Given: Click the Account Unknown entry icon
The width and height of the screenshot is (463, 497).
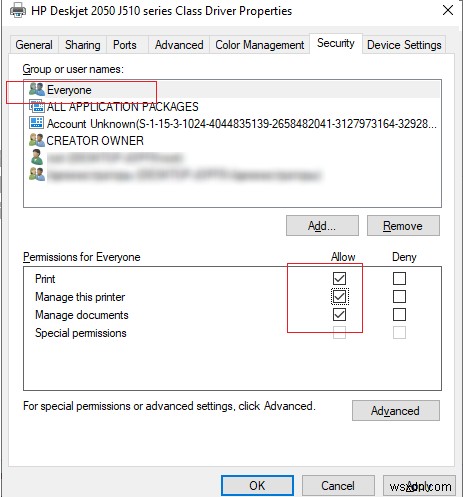Looking at the screenshot, I should click(37, 123).
